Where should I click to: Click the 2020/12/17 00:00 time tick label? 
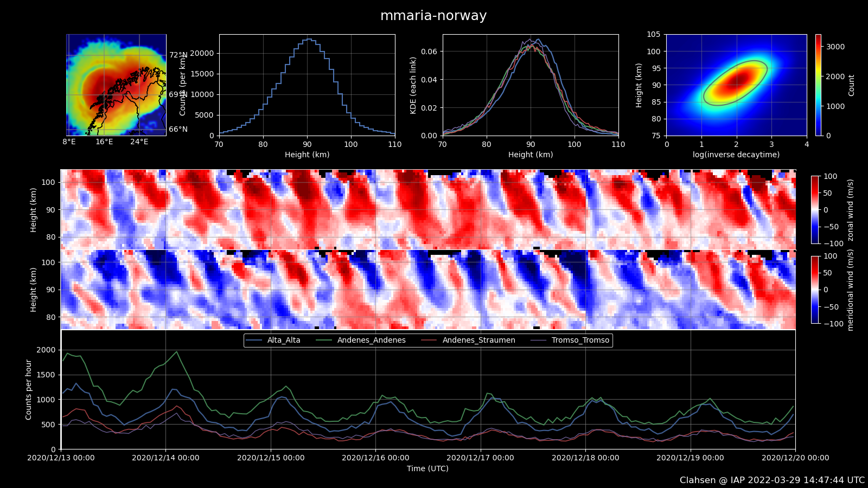480,458
